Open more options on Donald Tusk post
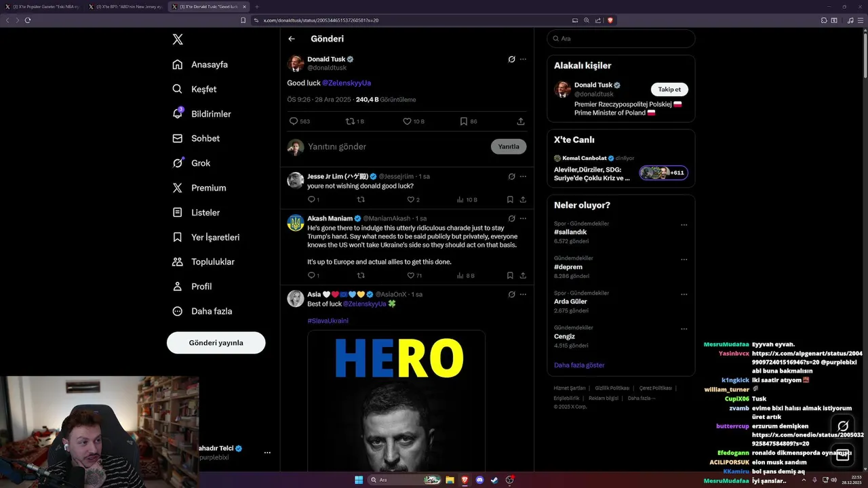 point(523,59)
